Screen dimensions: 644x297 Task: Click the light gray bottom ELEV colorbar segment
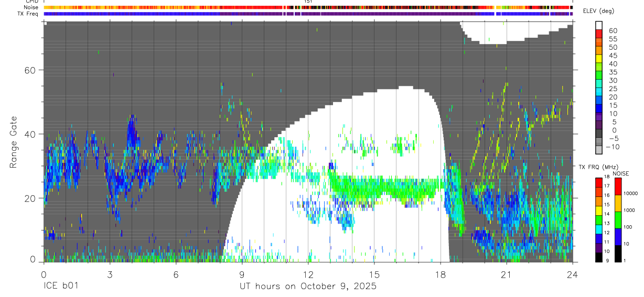tap(599, 149)
